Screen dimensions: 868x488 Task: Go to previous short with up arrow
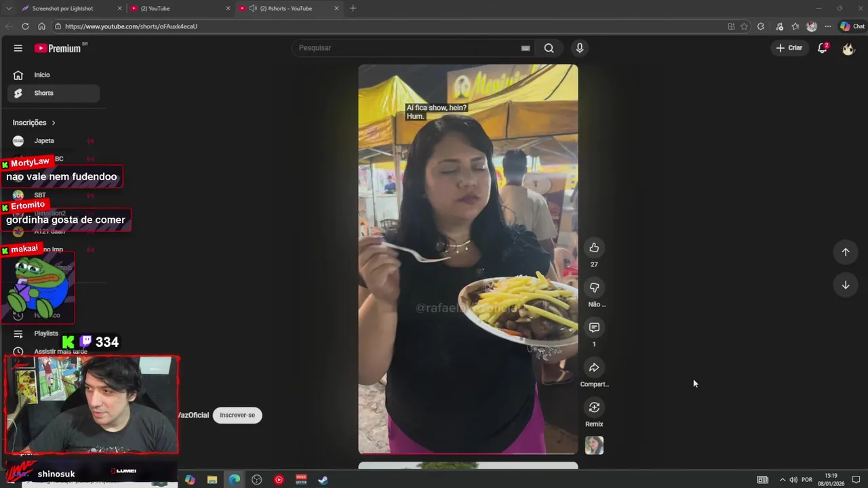[845, 252]
